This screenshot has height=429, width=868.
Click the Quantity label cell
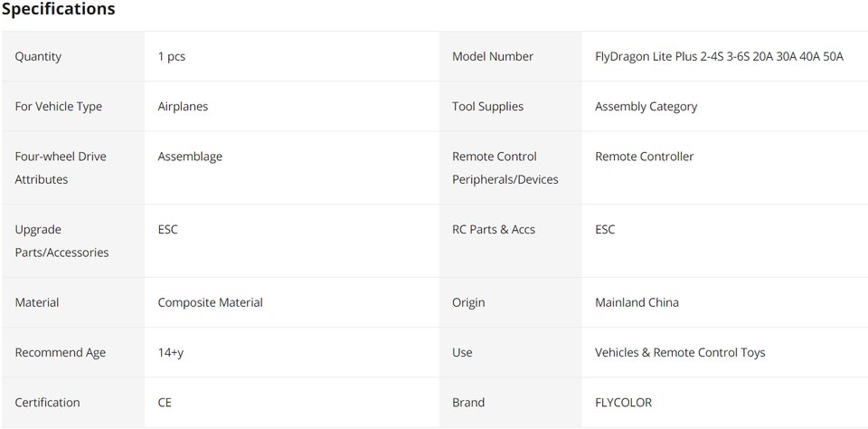(x=38, y=56)
